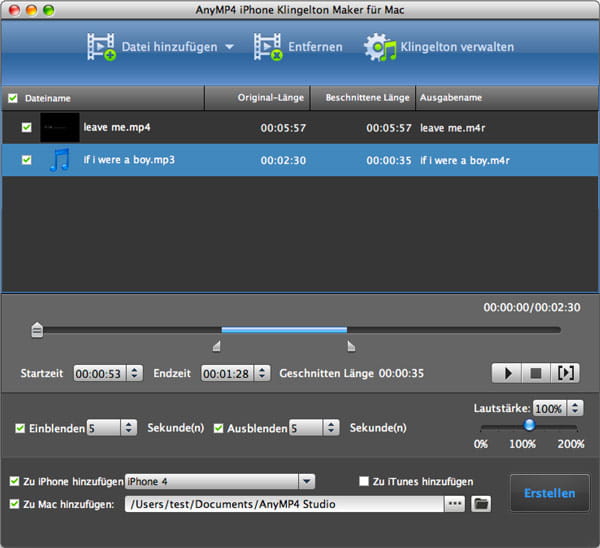Click the Geschnitten Länge 00:00:35 value

click(x=401, y=373)
